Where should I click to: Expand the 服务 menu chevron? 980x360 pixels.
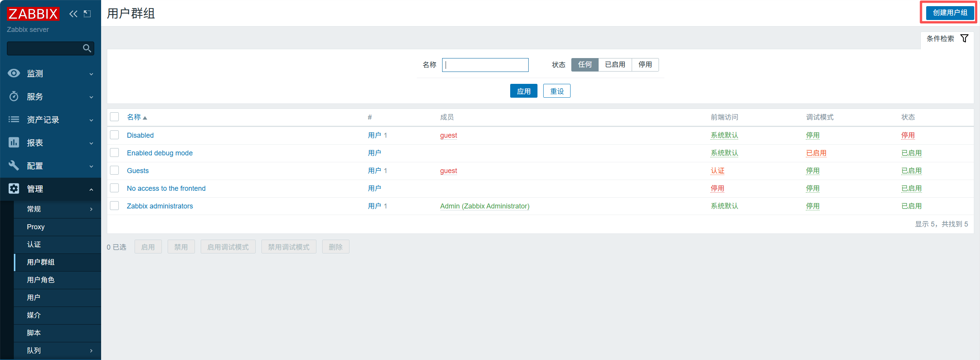tap(92, 97)
